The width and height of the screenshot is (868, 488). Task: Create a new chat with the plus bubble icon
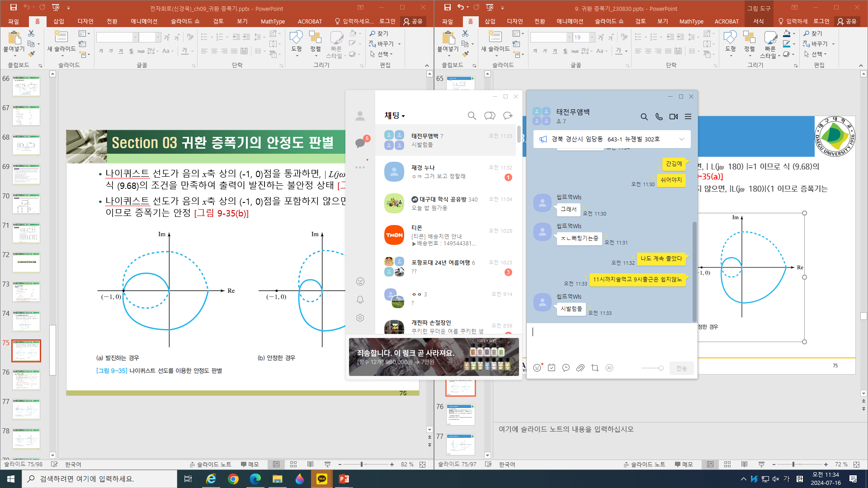click(507, 116)
